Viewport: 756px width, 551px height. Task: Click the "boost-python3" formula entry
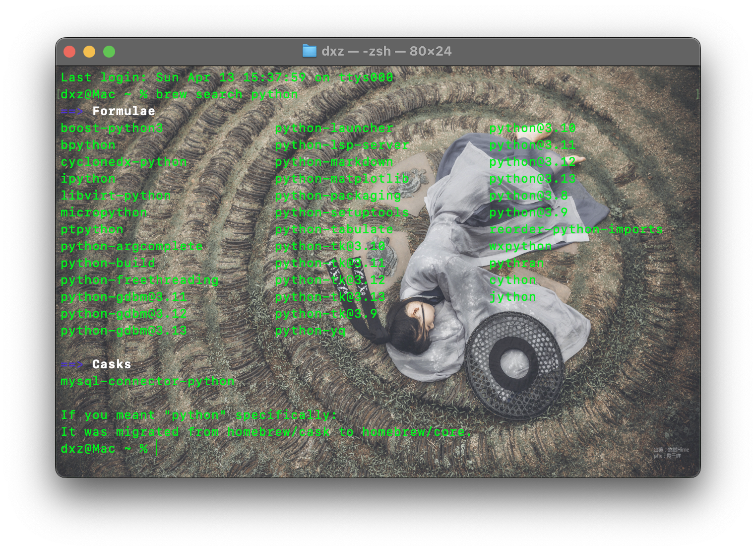(x=112, y=128)
